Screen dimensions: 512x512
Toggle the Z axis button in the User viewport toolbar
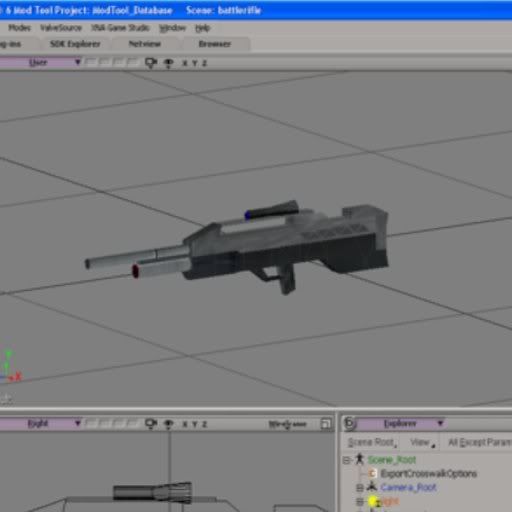tap(204, 63)
